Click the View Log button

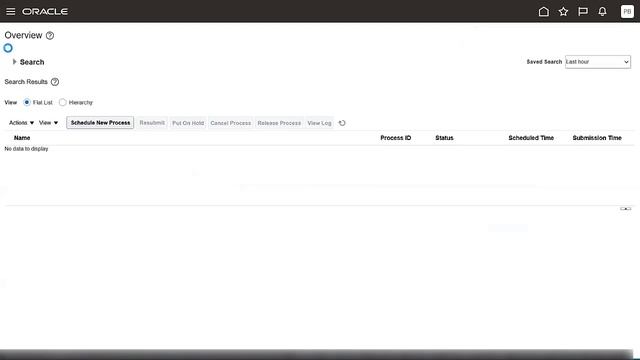click(319, 123)
